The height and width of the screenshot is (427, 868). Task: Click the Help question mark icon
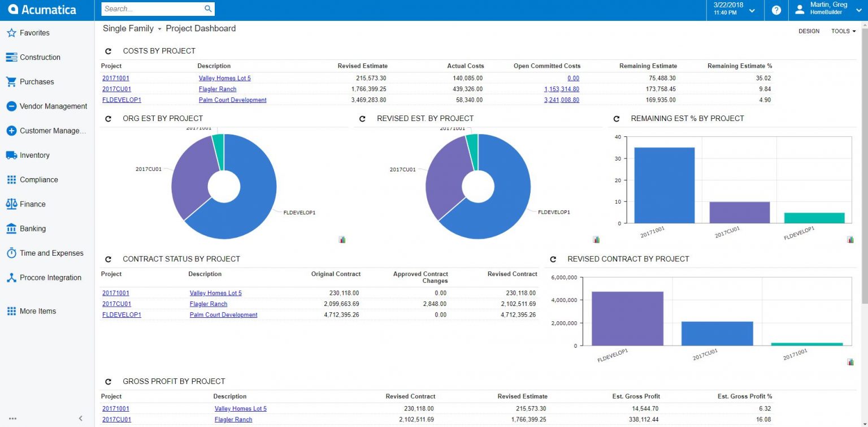pos(776,9)
